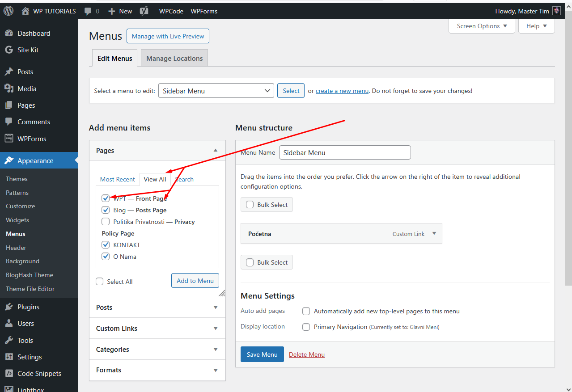Switch to the Most Recent pages tab

[117, 179]
